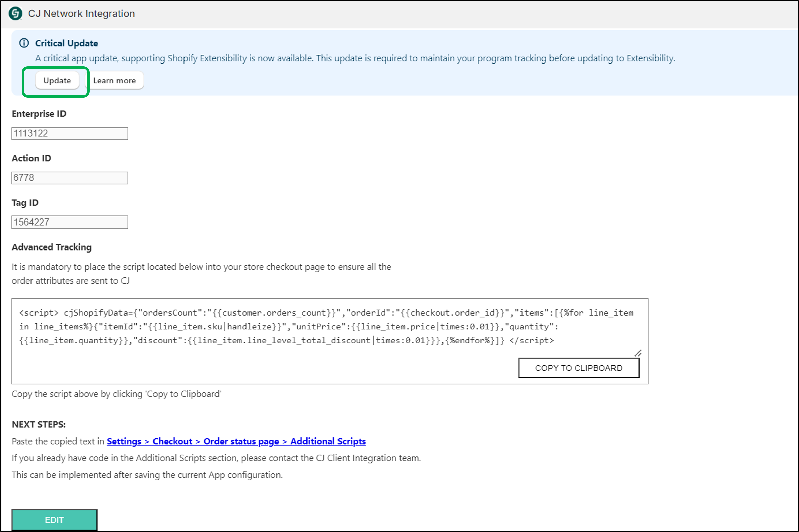Click the Advanced Tracking section label
799x532 pixels.
tap(51, 247)
